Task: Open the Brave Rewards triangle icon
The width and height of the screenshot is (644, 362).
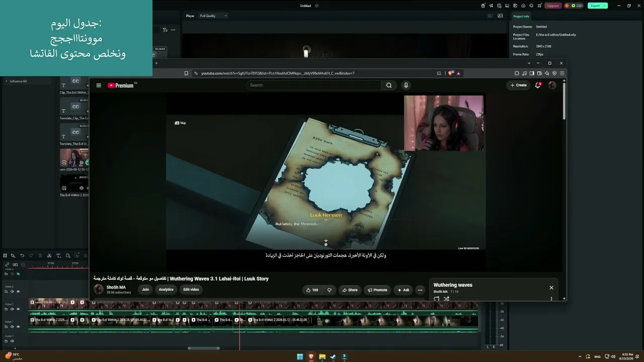Action: point(458,73)
